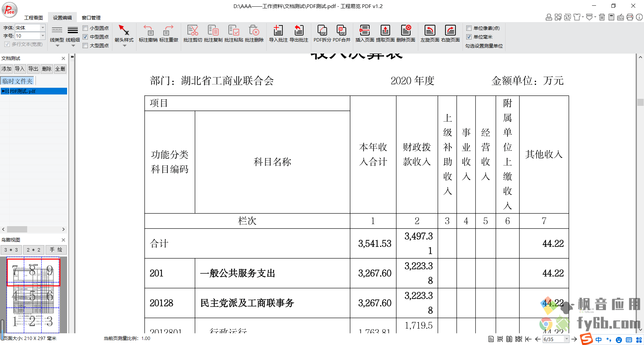Open the skin T-shirt icon dropdown arrow

(583, 17)
